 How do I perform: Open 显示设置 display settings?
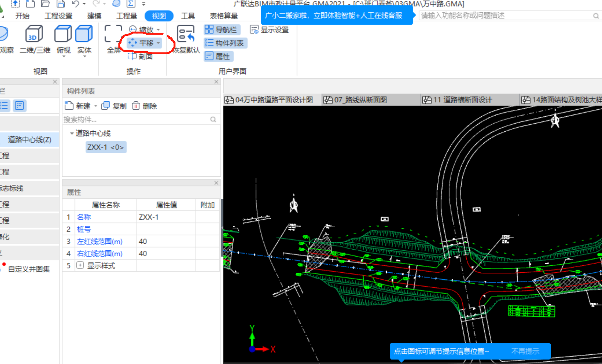click(270, 30)
